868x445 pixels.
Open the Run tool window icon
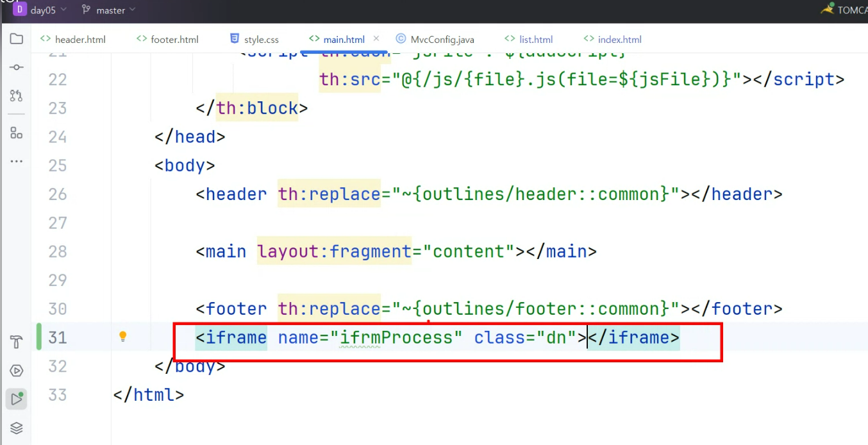click(17, 399)
